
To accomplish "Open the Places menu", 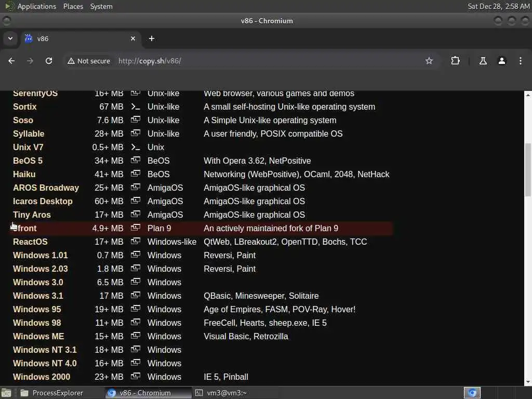I will [x=73, y=6].
